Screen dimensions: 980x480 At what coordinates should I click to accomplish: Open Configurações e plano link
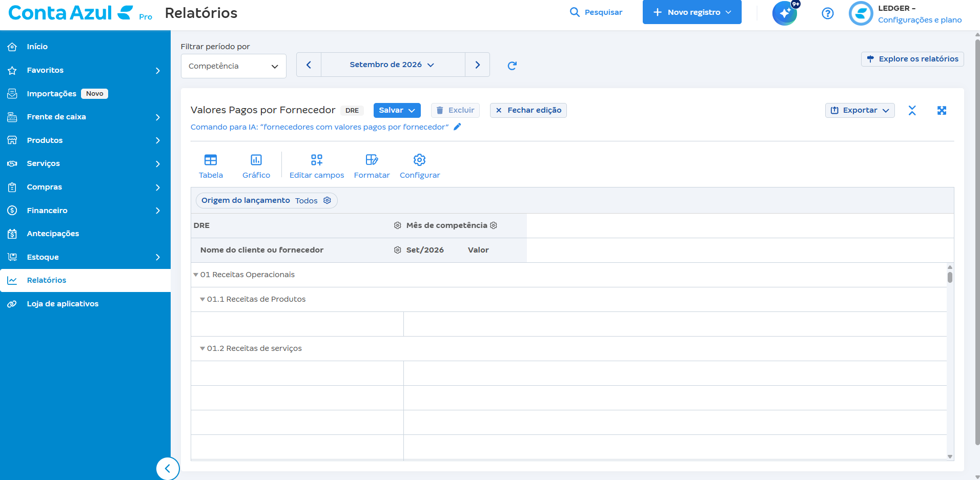[920, 20]
